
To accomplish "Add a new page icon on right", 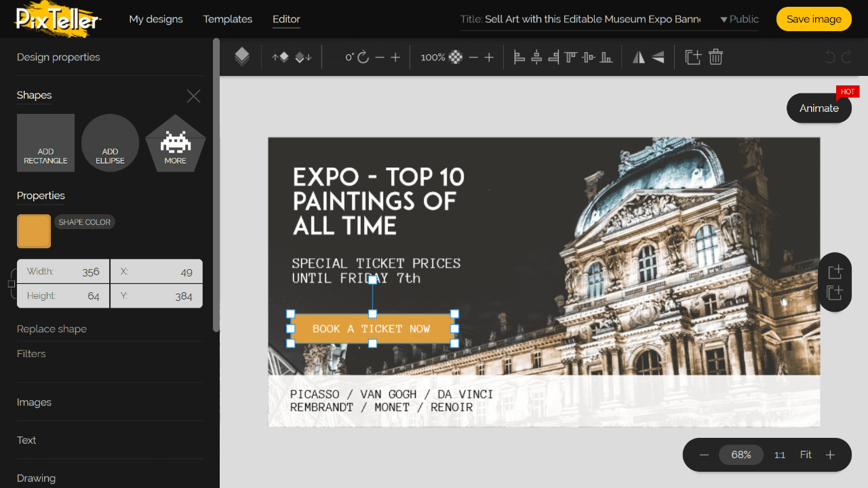I will 835,272.
